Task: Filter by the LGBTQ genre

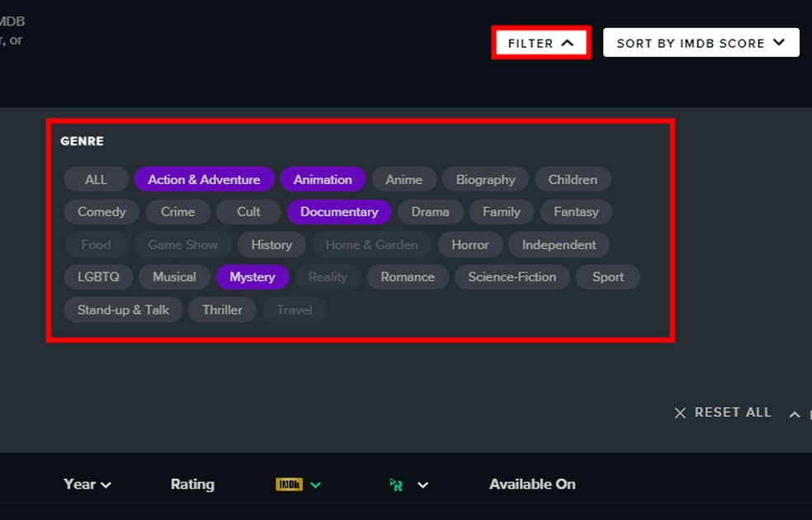Action: pos(98,277)
